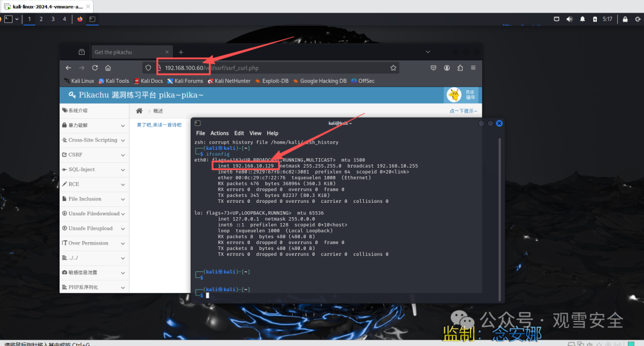Click the 5:17 clock in the panel
644x346 pixels.
(608, 19)
